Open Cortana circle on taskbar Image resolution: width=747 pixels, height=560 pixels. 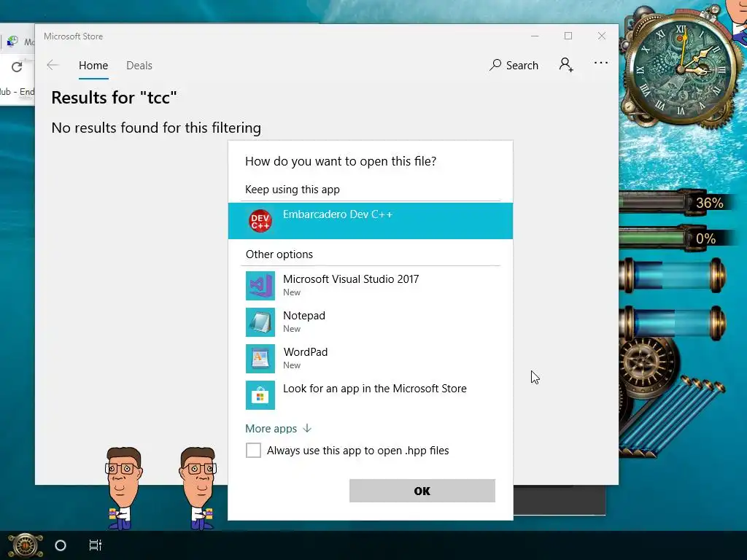click(x=61, y=545)
